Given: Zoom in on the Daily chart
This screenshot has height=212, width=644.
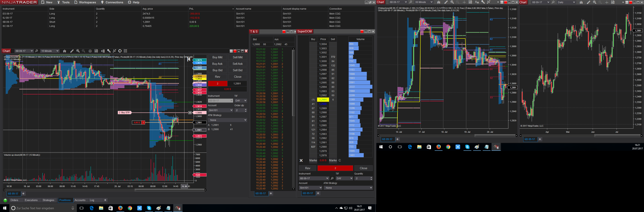Looking at the screenshot, I should 594,2.
